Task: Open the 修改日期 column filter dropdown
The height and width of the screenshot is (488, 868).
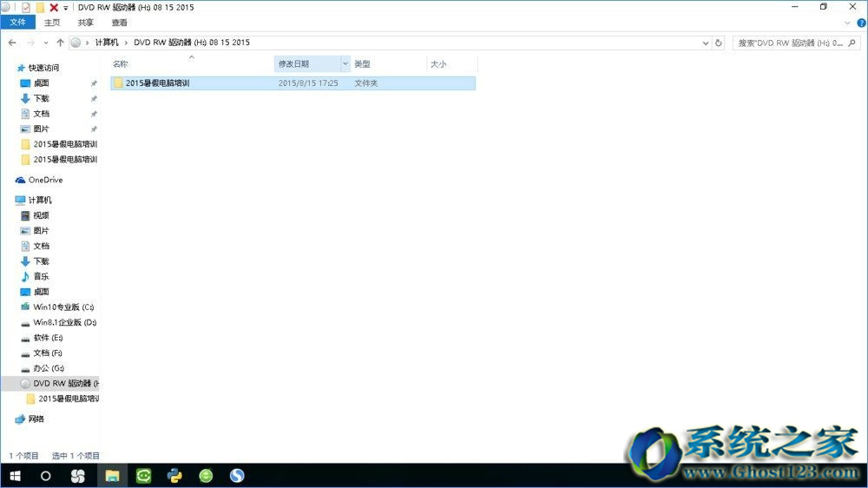Action: 345,64
